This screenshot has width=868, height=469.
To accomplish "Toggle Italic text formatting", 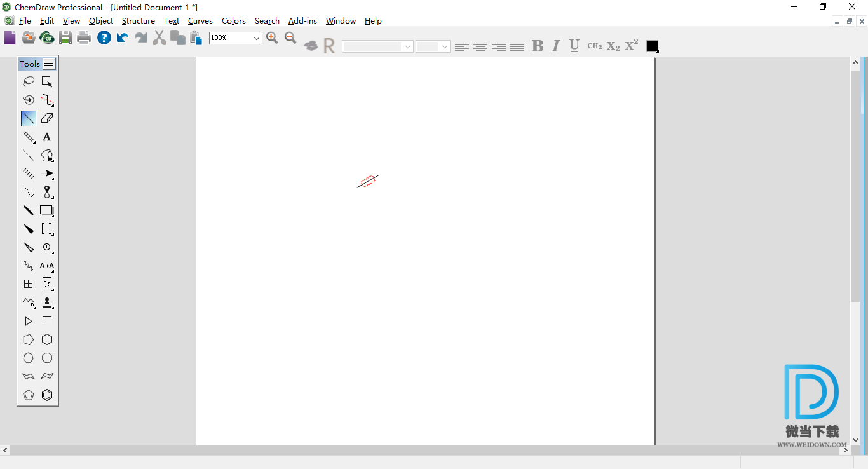I will tap(556, 46).
